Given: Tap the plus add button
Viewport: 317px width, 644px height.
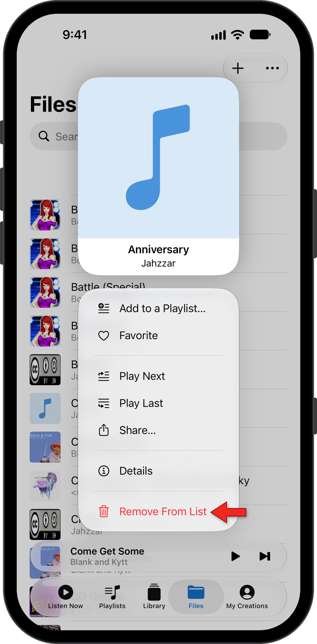Looking at the screenshot, I should (x=238, y=68).
